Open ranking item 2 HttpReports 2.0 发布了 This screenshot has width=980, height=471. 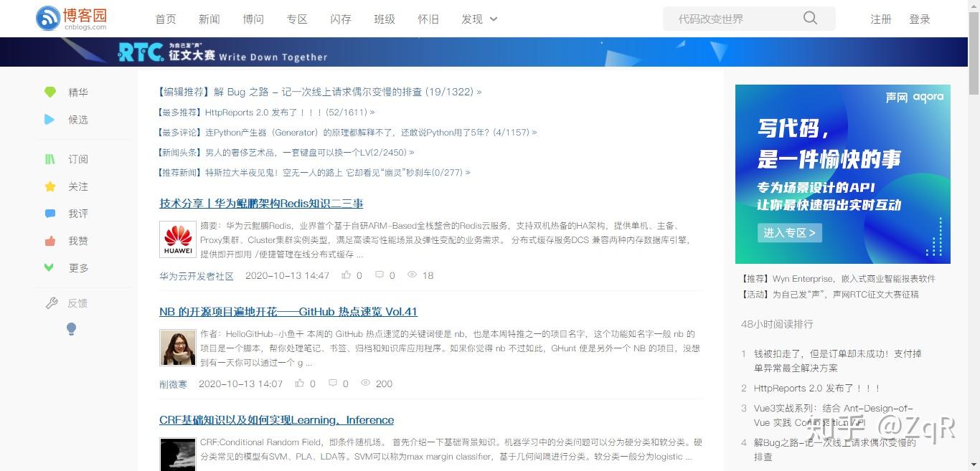(x=816, y=388)
